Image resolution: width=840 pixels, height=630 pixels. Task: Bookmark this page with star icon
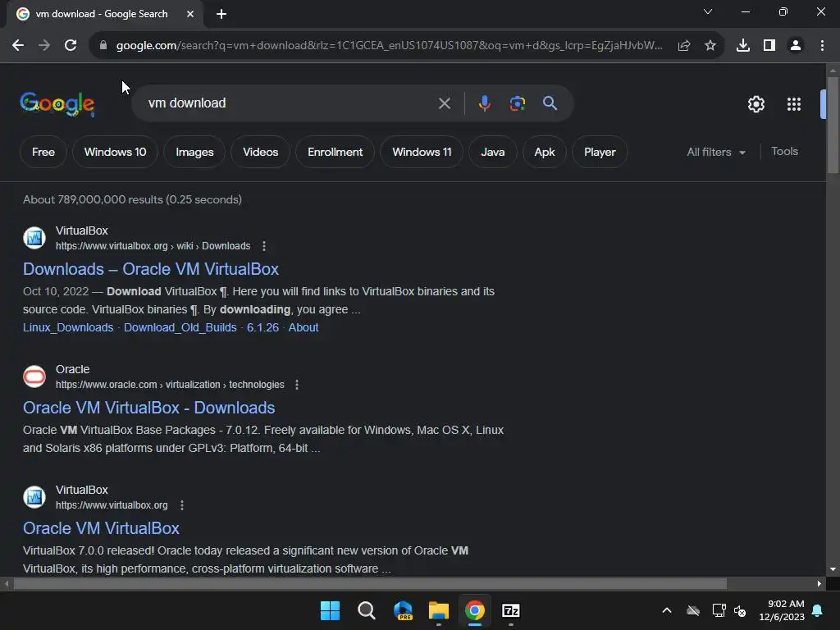click(710, 46)
